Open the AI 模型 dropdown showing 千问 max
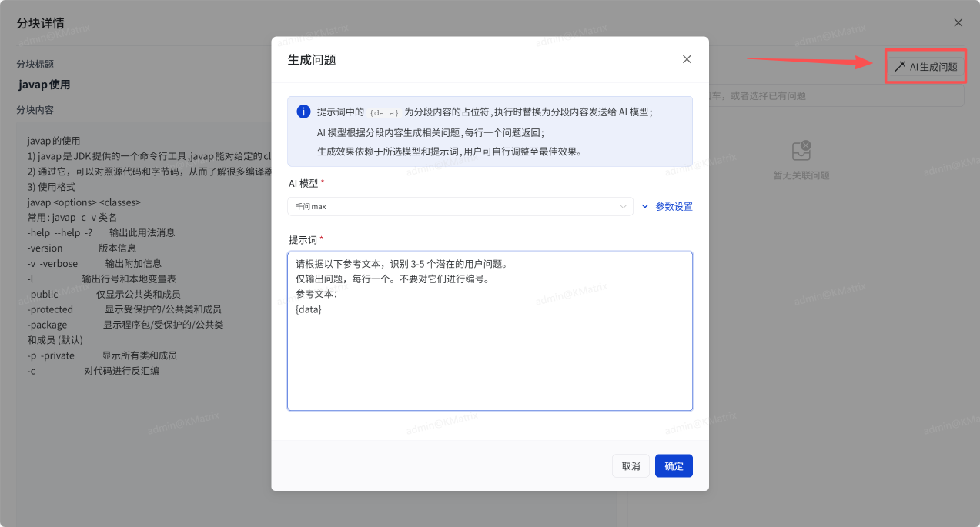This screenshot has width=980, height=527. 454,206
